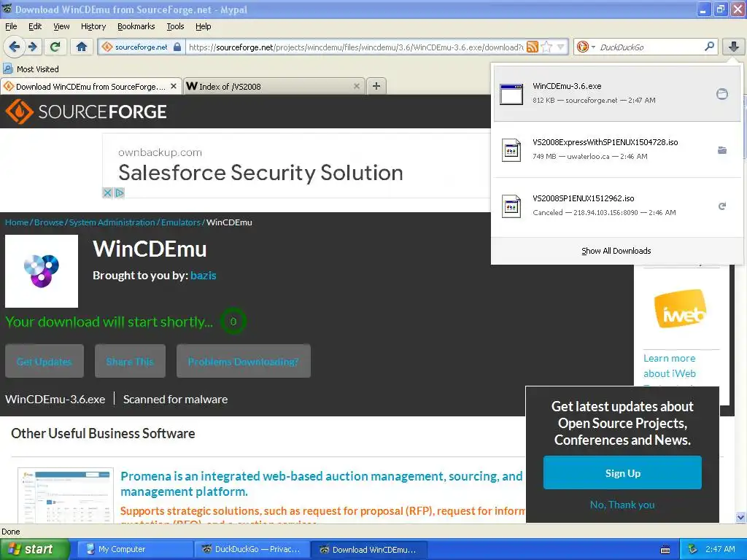
Task: Follow the System Administration breadcrumb link
Action: 112,222
